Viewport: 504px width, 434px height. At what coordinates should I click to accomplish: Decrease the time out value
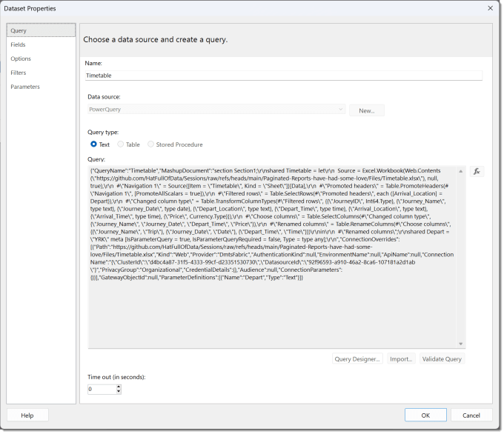[119, 392]
